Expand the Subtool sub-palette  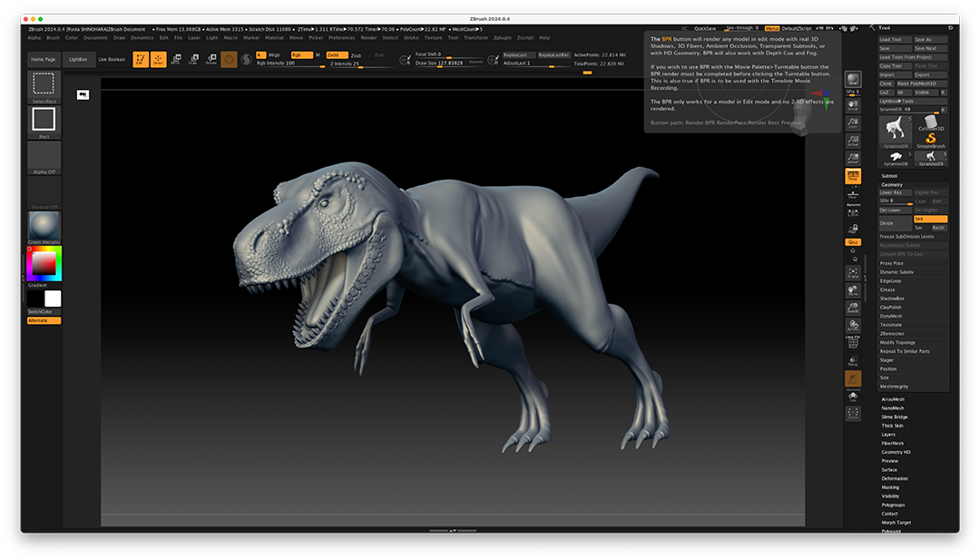[889, 176]
